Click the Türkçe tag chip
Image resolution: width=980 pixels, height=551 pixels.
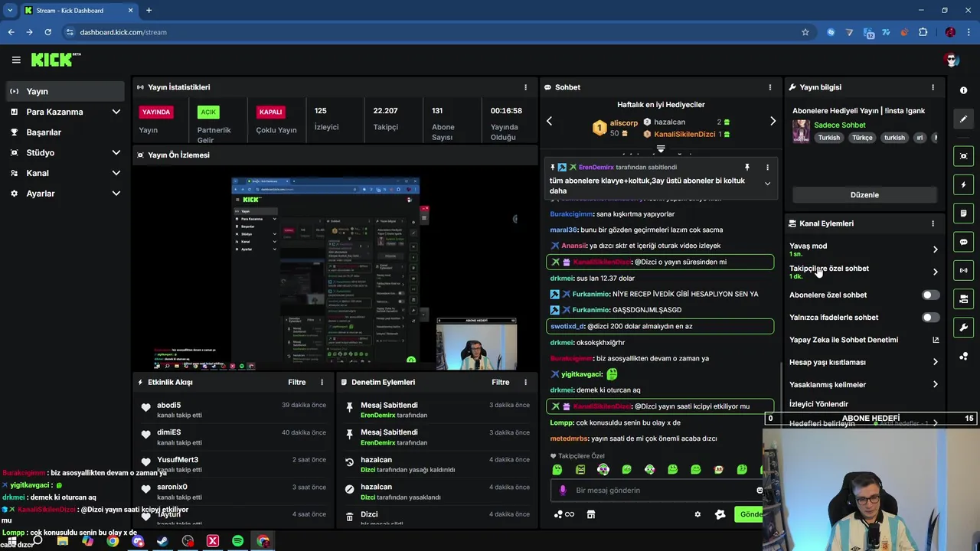point(862,138)
